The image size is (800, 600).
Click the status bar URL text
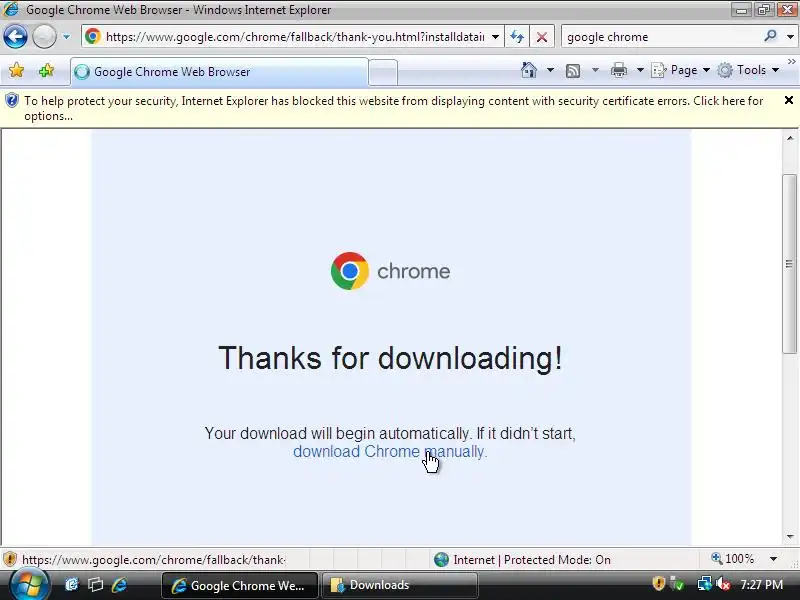click(x=153, y=560)
